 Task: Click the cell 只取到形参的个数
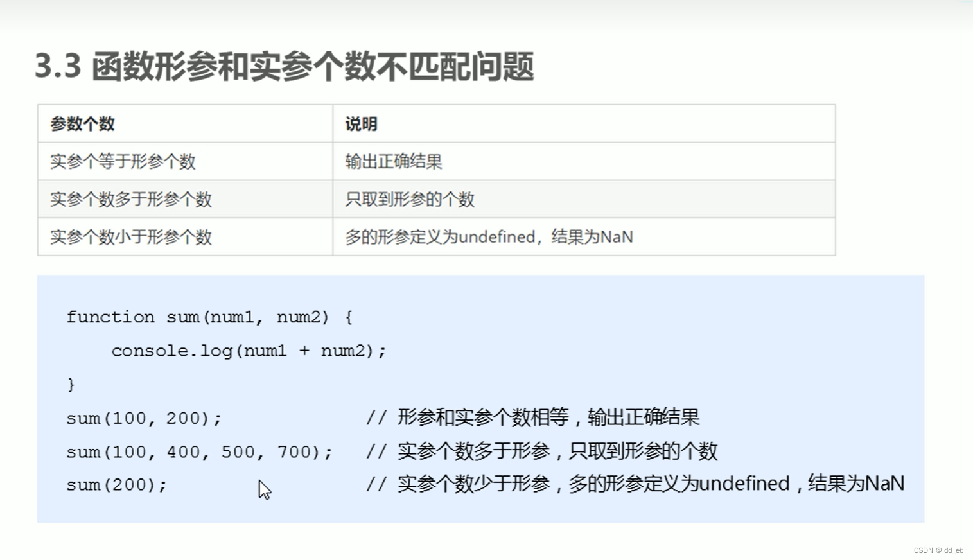[x=409, y=199]
